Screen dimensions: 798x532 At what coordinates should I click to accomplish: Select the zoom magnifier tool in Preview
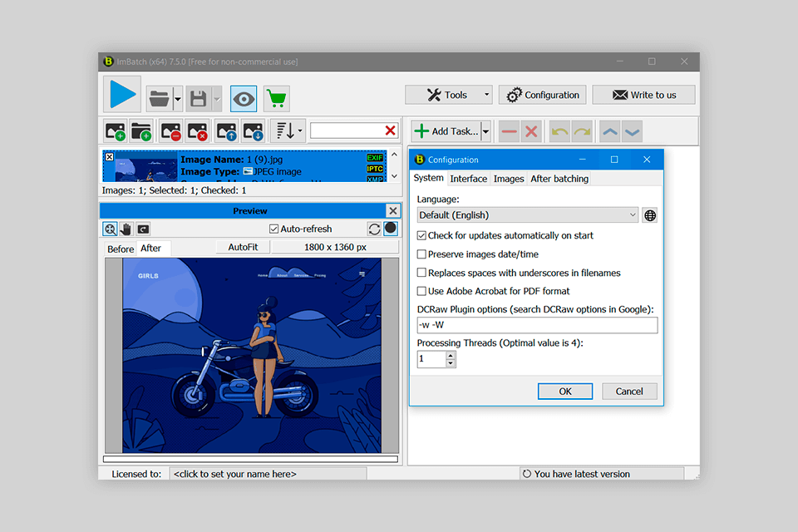(111, 229)
